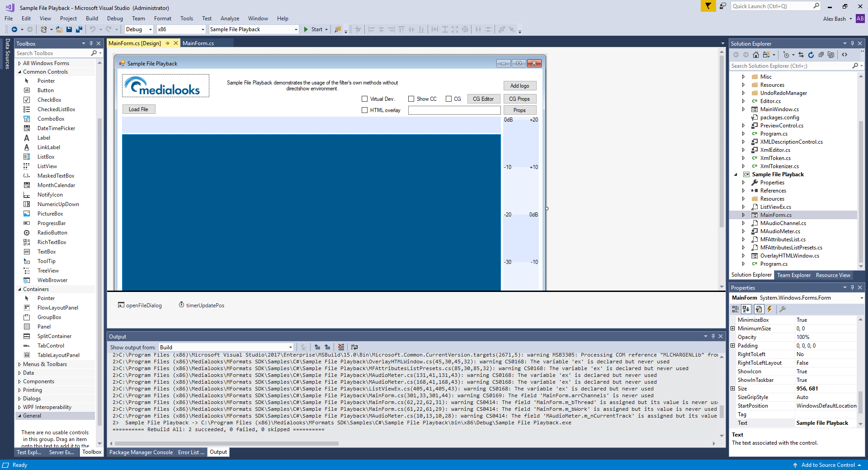The image size is (868, 470).
Task: Open the Analyze menu
Action: (230, 19)
